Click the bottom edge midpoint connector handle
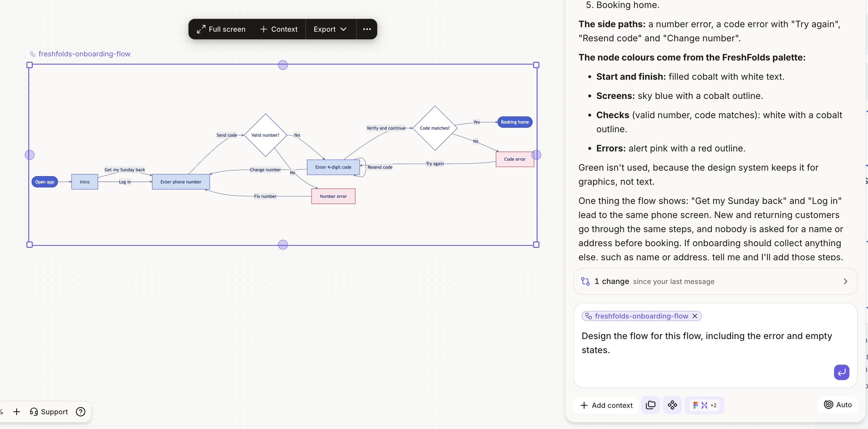Screen dimensions: 868x429 (x=283, y=245)
